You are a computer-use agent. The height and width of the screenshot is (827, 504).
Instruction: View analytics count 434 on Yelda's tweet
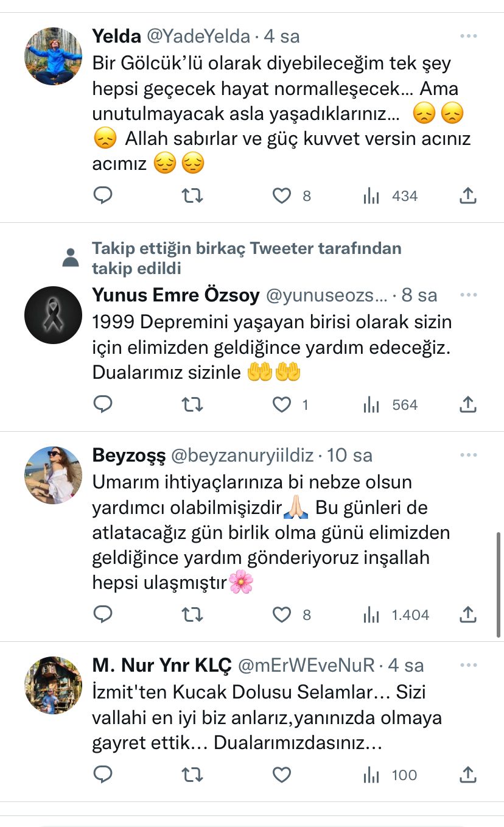point(391,196)
